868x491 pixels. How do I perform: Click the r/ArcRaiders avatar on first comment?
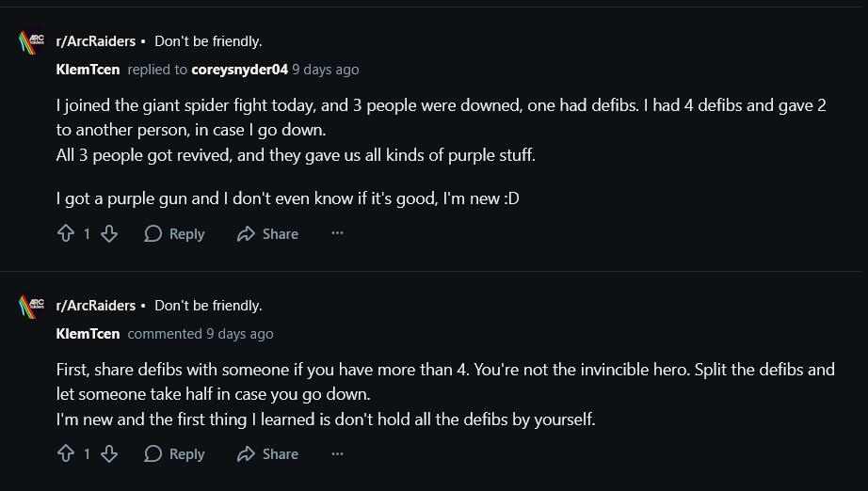[x=32, y=43]
